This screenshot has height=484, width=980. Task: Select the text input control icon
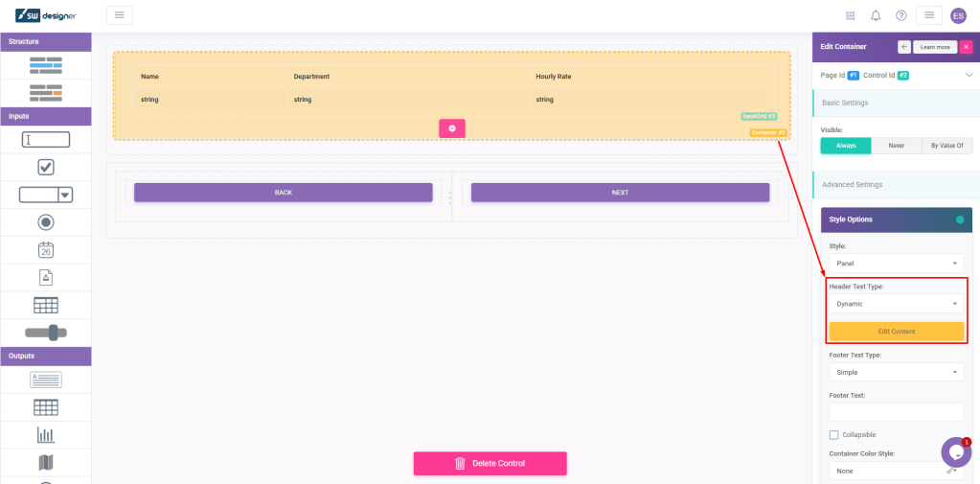click(45, 140)
